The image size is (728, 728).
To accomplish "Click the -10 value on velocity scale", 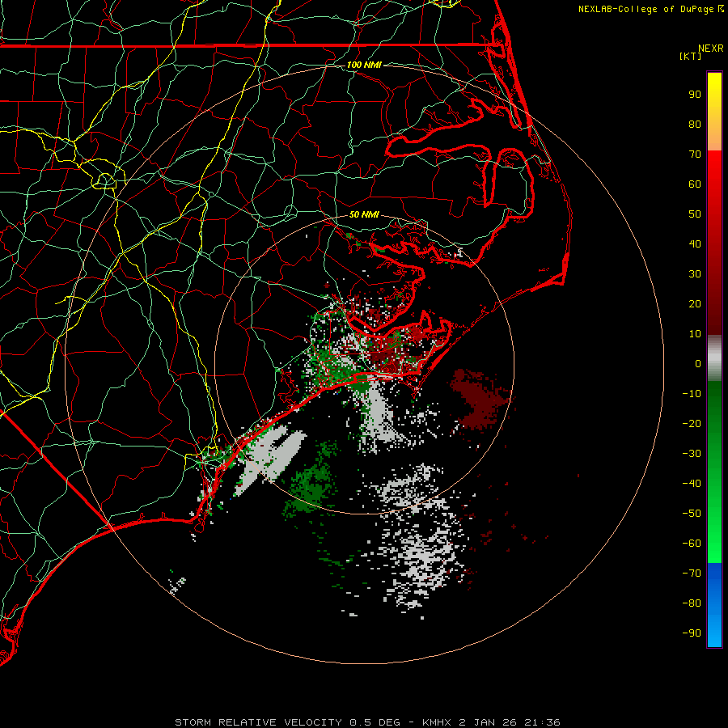I will (x=692, y=394).
